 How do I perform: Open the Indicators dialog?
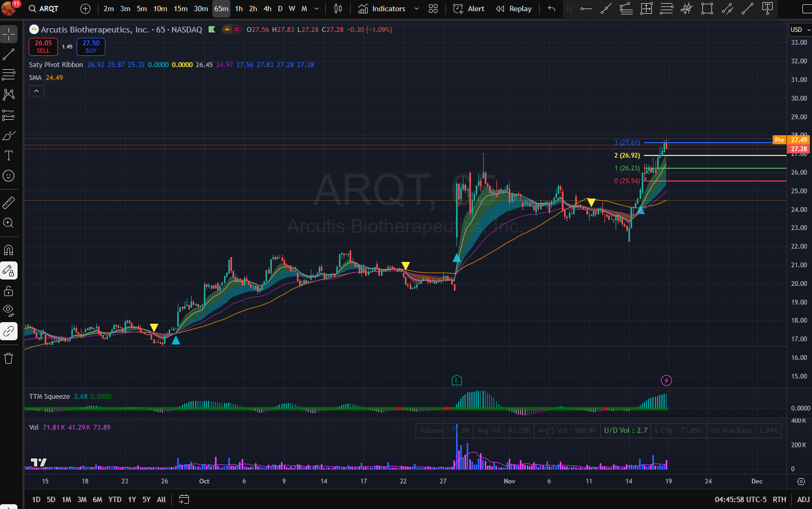382,9
